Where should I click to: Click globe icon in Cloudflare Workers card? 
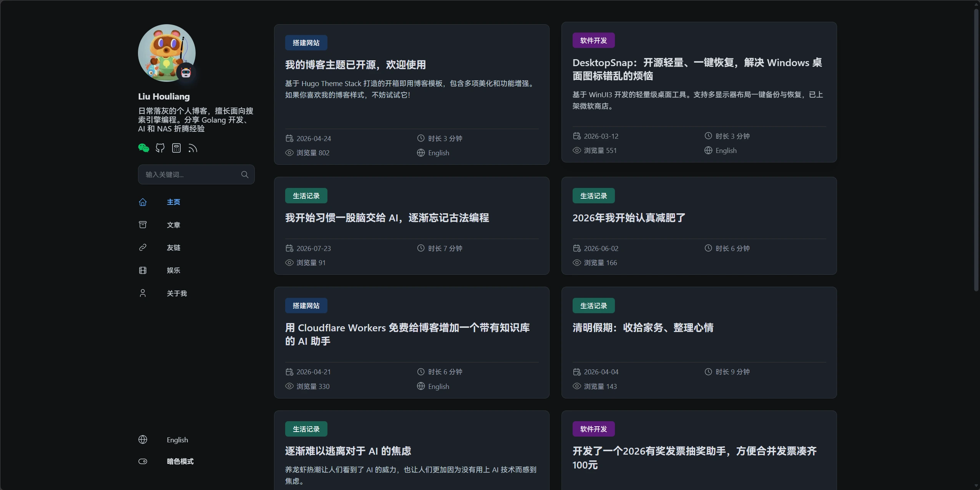421,386
